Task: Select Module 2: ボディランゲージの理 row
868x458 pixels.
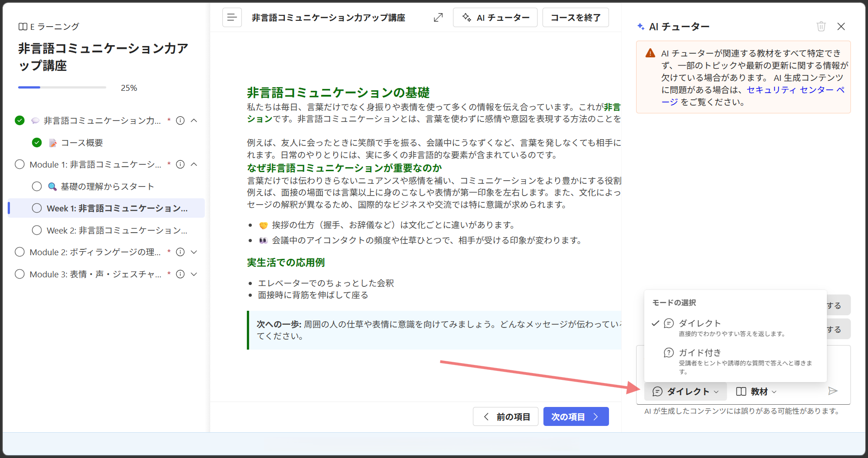Action: pyautogui.click(x=95, y=252)
